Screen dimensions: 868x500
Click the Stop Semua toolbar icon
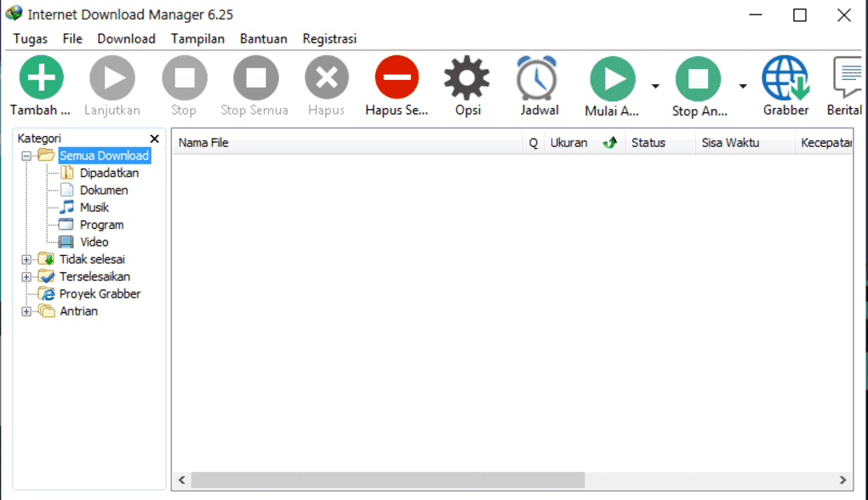point(256,77)
